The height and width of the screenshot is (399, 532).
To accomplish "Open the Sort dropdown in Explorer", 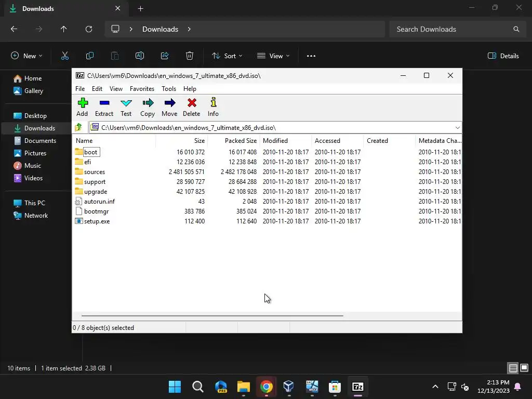I will (x=227, y=56).
